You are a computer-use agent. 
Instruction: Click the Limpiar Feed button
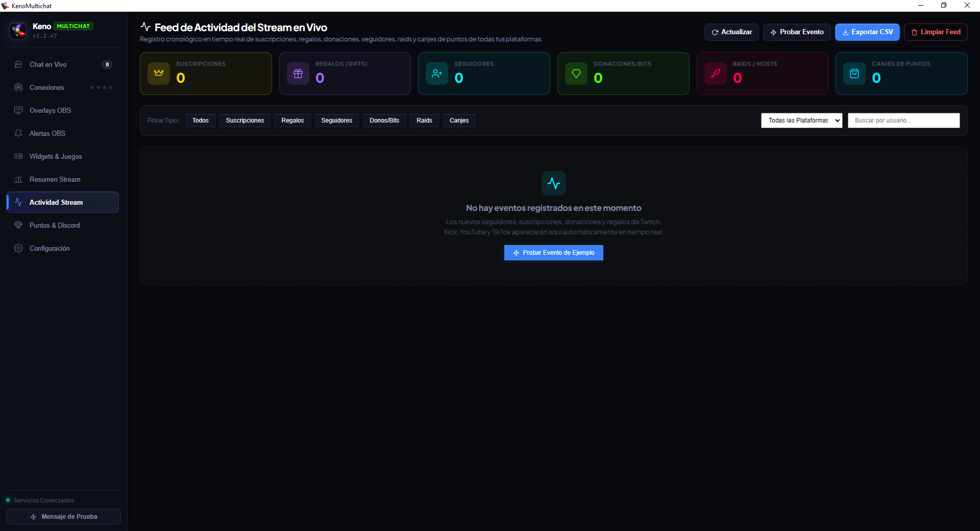pos(936,32)
